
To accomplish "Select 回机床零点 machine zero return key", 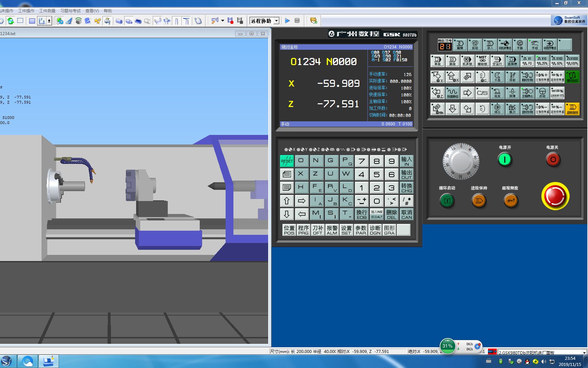I will click(505, 45).
